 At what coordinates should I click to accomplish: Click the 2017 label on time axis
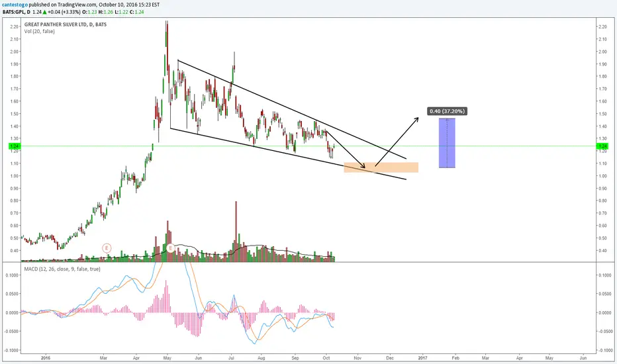pos(422,358)
